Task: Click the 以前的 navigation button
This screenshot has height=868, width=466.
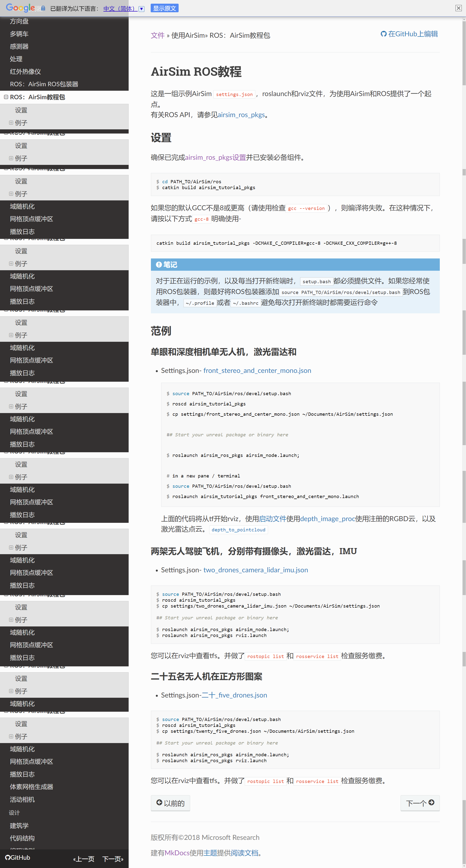Action: coord(170,803)
